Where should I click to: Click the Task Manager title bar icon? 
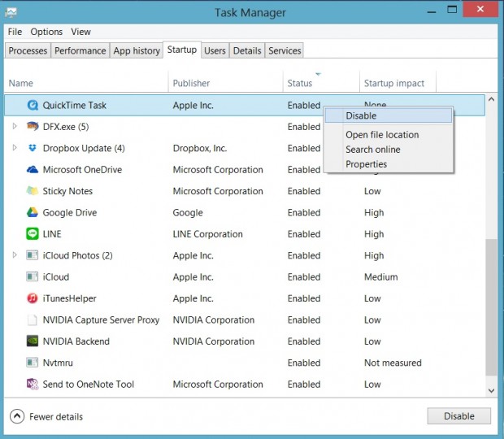11,12
